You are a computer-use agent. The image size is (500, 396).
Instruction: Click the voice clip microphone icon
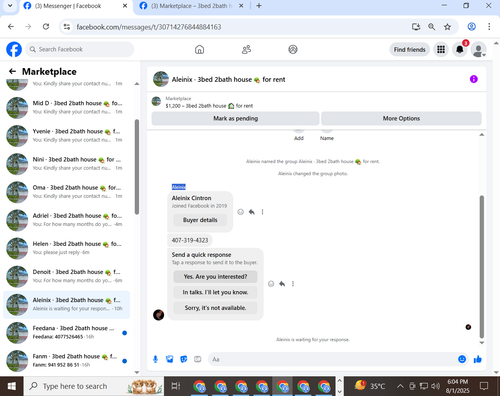(x=155, y=359)
